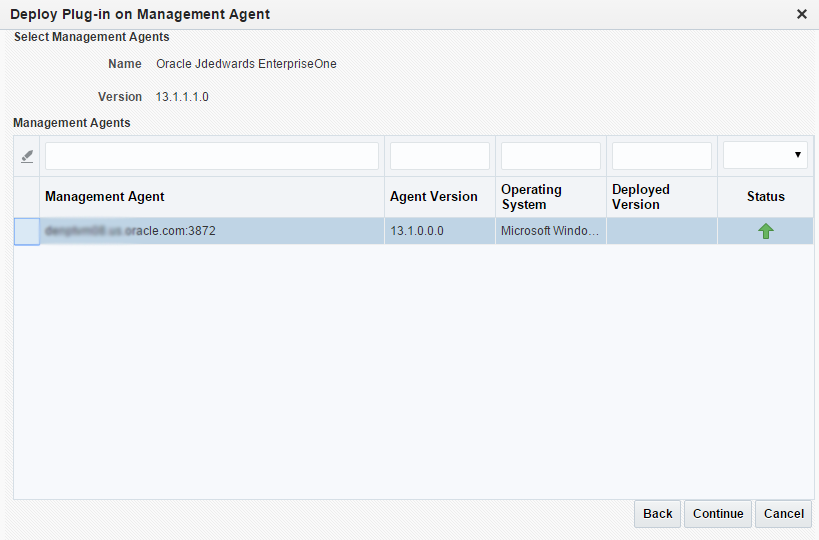Focus the Operating System filter field
Screen dimensions: 819x540
pos(550,156)
